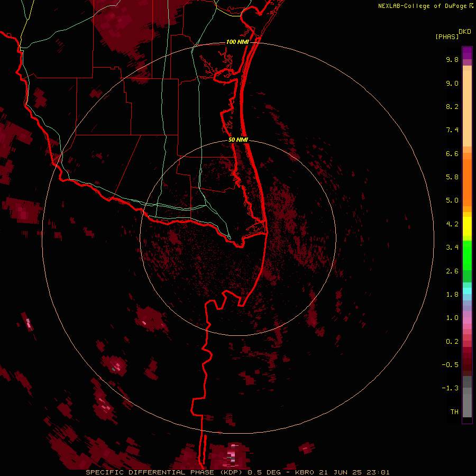Screen dimensions: 476x476
Task: Click the SPECIFIC DIFFERENTIAL PHASE (KDP) caption text
Action: (165, 472)
